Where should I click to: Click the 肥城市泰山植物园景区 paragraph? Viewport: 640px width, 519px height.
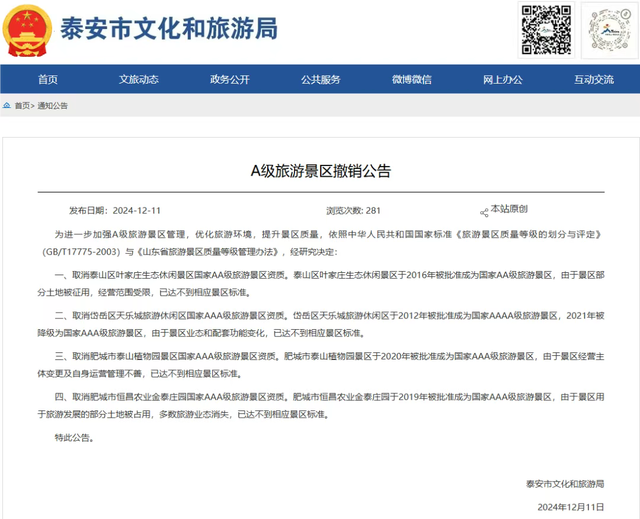pyautogui.click(x=321, y=365)
